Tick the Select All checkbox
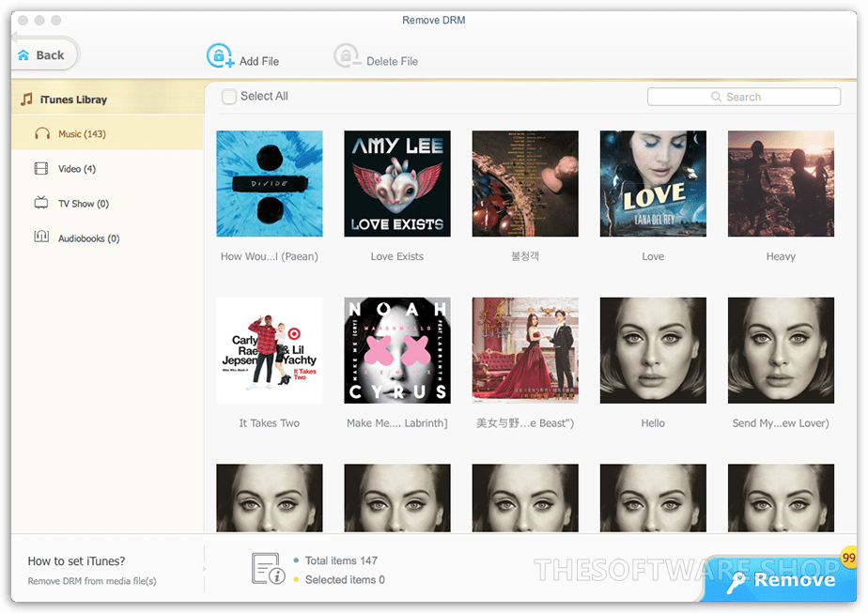 click(228, 97)
